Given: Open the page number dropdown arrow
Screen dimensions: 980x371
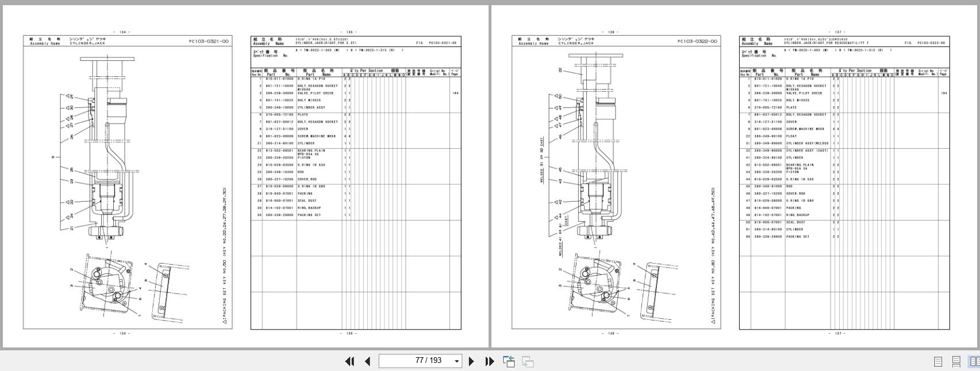Looking at the screenshot, I should [x=457, y=361].
